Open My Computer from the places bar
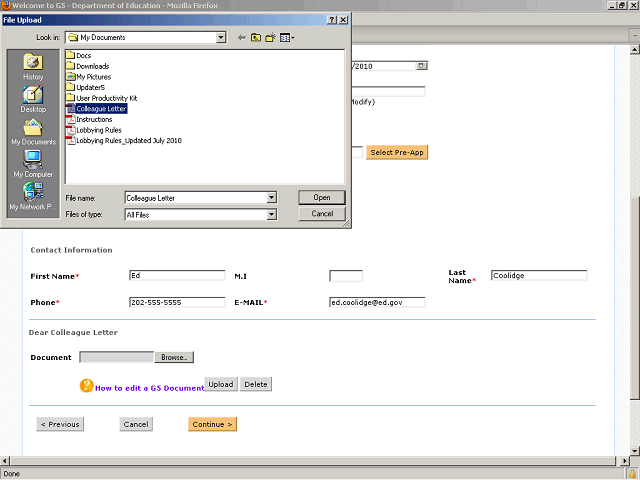 point(33,164)
